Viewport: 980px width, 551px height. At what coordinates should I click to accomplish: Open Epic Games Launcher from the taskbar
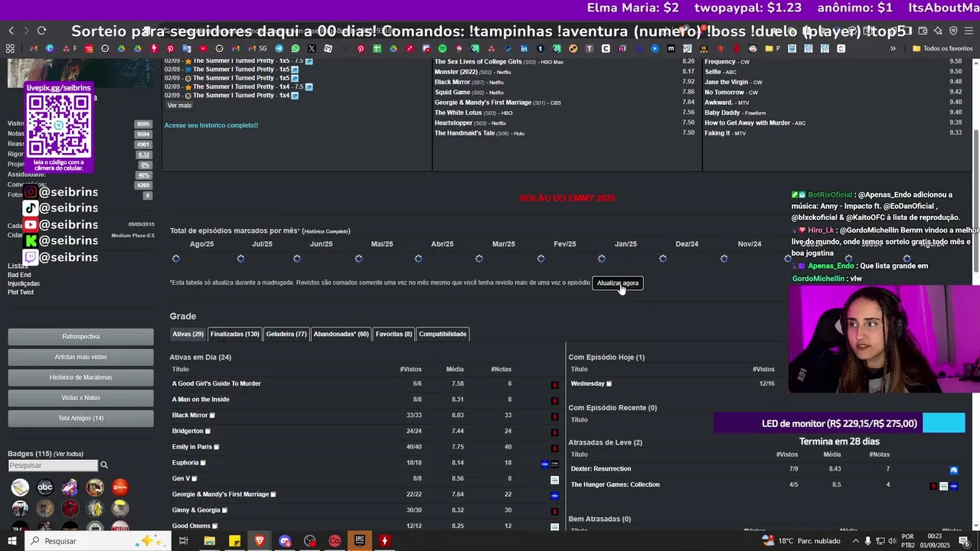click(360, 541)
